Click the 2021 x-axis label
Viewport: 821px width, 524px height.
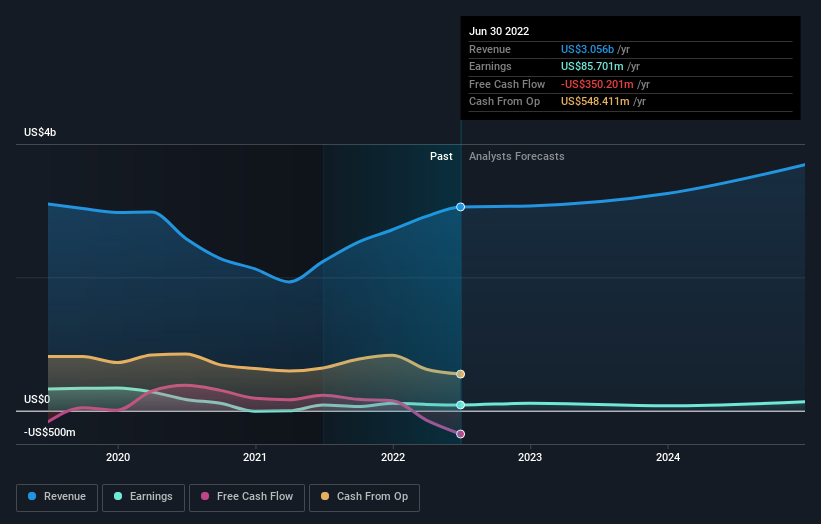(x=255, y=457)
